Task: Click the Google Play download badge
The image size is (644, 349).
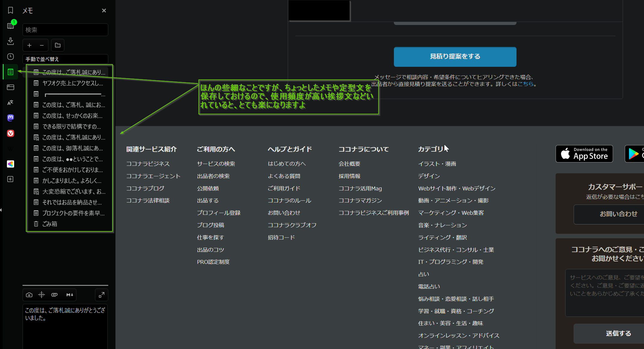Action: [x=634, y=154]
